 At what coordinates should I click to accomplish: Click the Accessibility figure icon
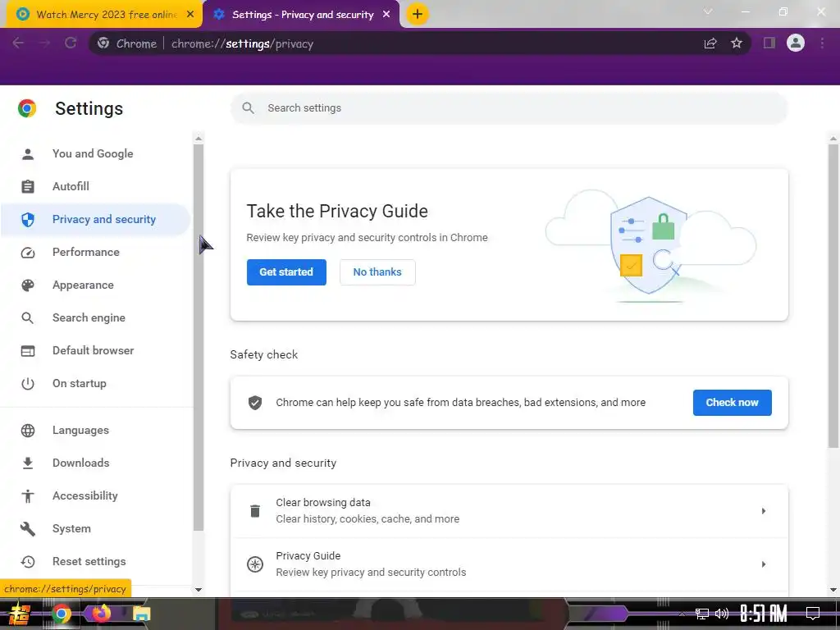point(28,496)
